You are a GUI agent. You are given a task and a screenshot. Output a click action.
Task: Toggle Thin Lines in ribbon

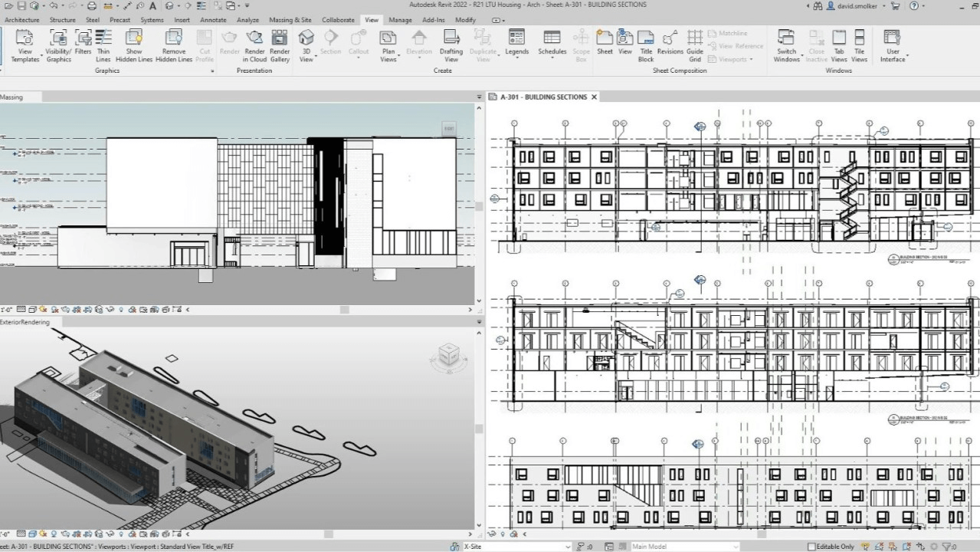coord(103,45)
